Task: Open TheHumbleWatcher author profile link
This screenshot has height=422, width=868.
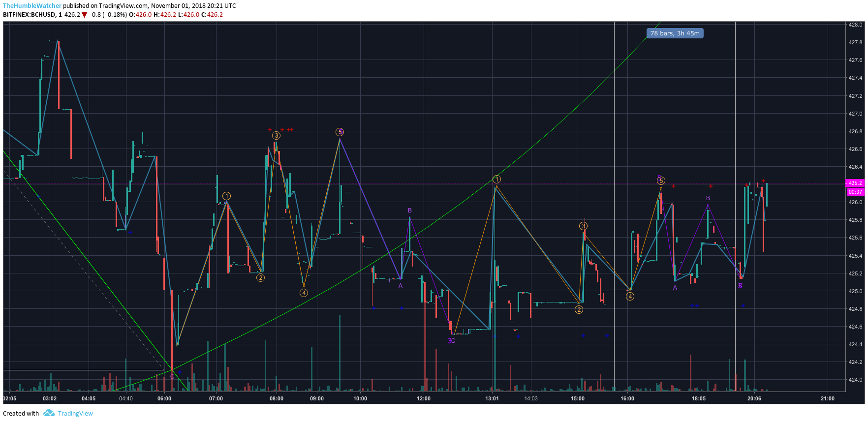Action: (32, 6)
